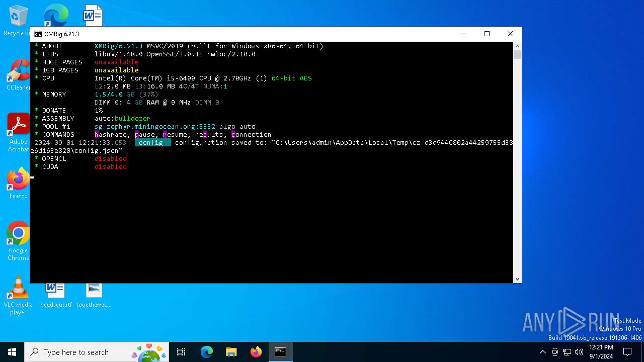Open VLC media player desktop shortcut
Image resolution: width=644 pixels, height=362 pixels.
[x=18, y=296]
